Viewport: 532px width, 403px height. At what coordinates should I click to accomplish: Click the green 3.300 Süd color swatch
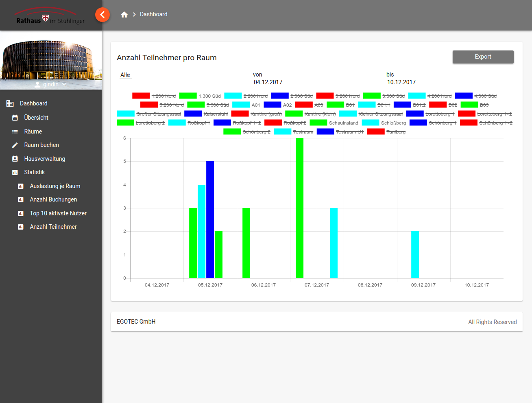(372, 96)
